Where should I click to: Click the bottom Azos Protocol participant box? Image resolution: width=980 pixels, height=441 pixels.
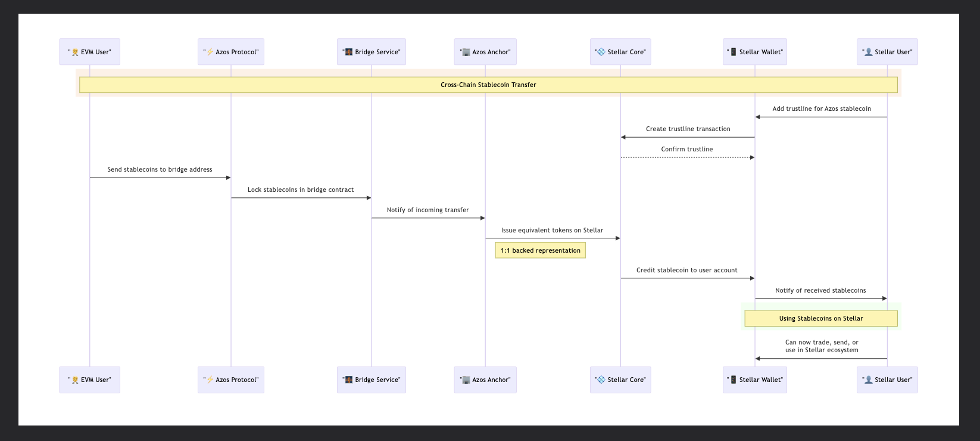[x=231, y=380]
